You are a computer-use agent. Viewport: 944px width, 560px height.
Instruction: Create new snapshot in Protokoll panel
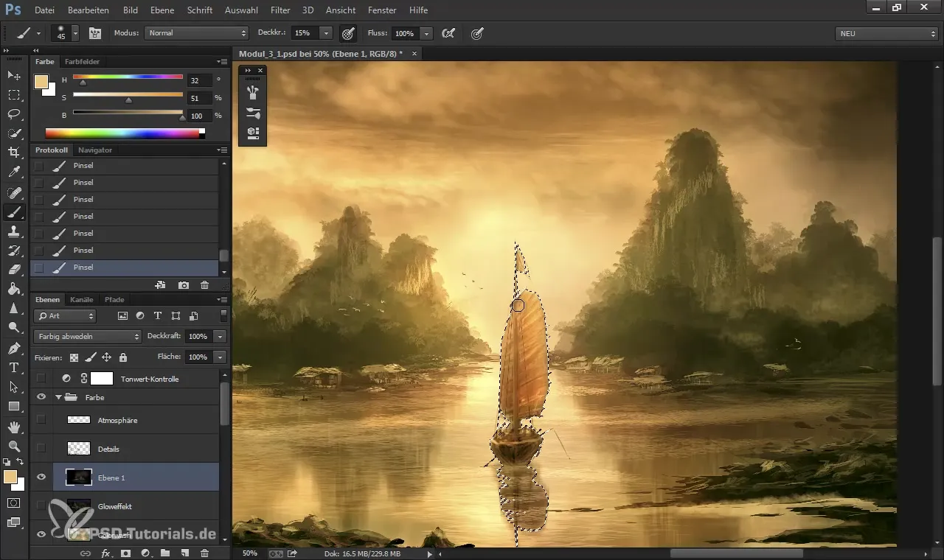coord(183,285)
